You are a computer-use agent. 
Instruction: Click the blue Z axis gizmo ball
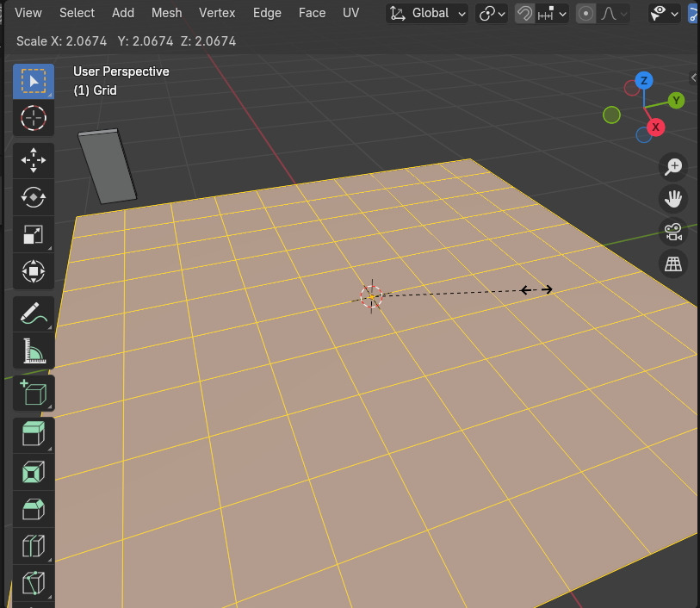(644, 81)
